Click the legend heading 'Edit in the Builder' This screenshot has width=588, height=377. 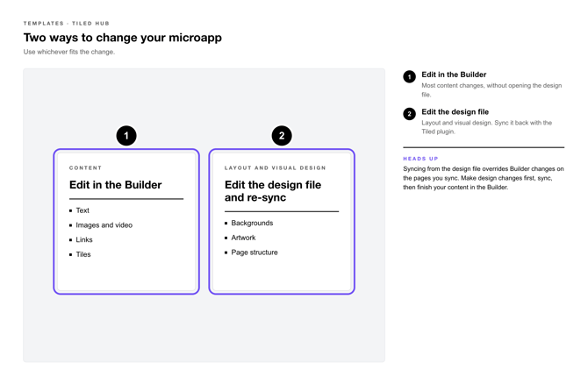click(454, 75)
